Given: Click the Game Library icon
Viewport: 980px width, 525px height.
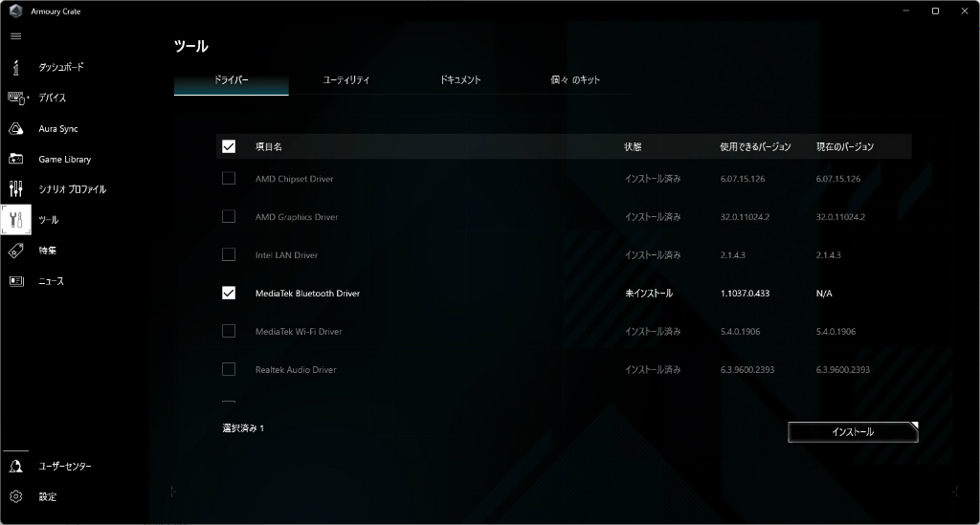Looking at the screenshot, I should [16, 159].
